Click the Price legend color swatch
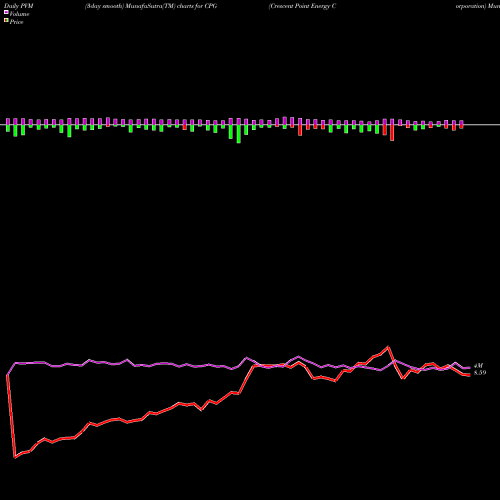The width and height of the screenshot is (500, 500). coord(6,21)
